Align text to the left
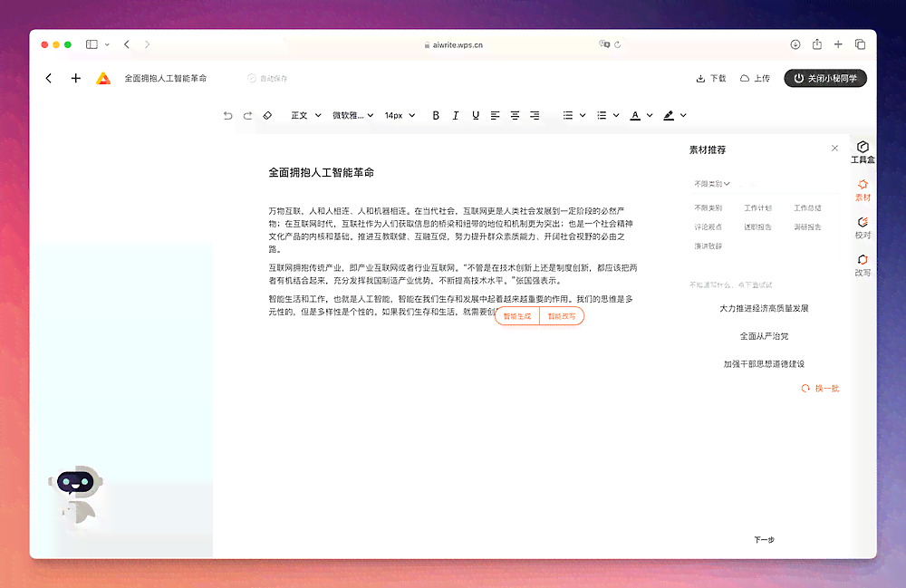Viewport: 906px width, 588px height. pyautogui.click(x=496, y=116)
